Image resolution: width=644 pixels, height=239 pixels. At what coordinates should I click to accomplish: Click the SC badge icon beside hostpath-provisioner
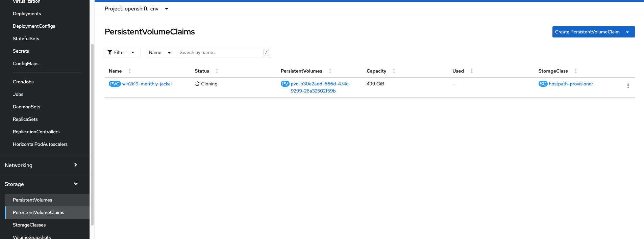point(543,84)
